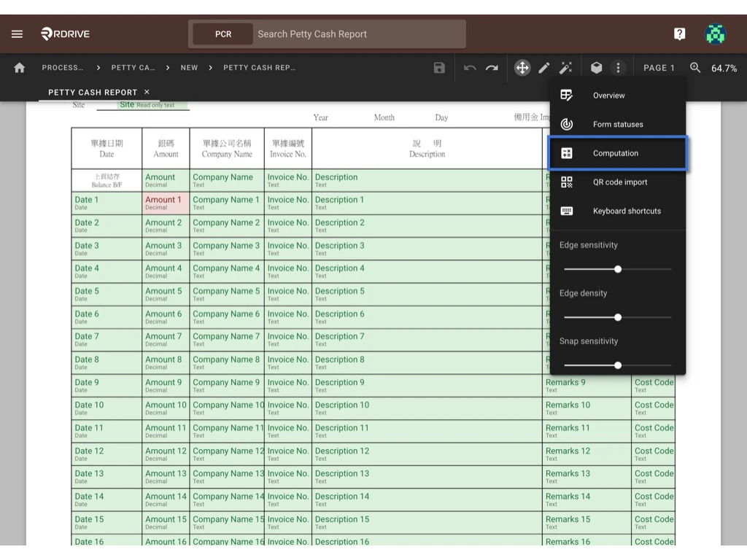Click the Edge sensitivity slider handle
The width and height of the screenshot is (747, 560).
618,269
